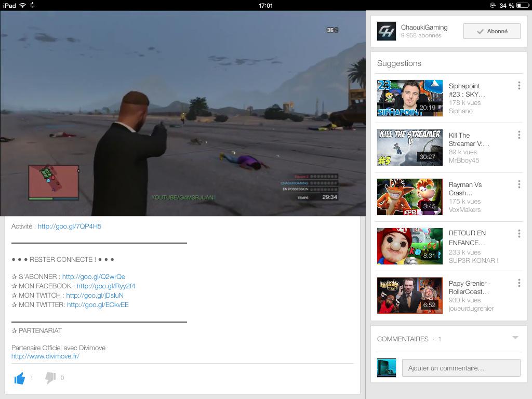532x399 pixels.
Task: Dislike the video with the thumbs-down icon
Action: click(x=50, y=378)
